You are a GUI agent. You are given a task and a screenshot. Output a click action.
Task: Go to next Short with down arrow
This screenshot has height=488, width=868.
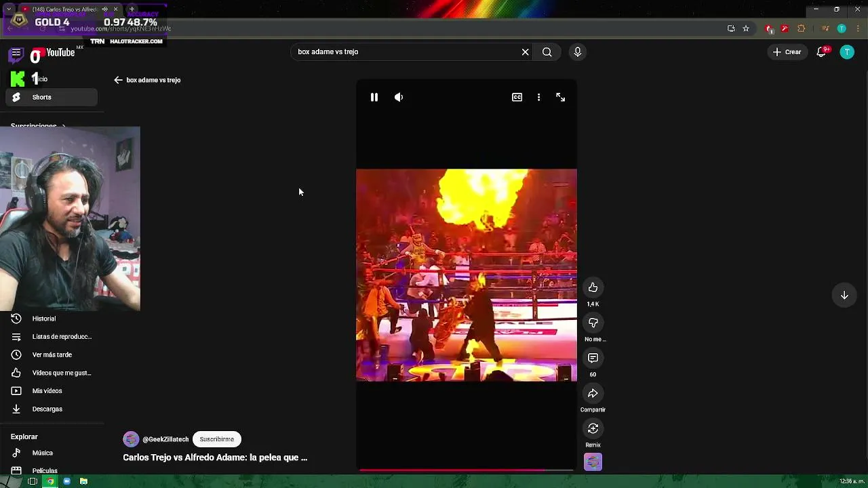(844, 296)
